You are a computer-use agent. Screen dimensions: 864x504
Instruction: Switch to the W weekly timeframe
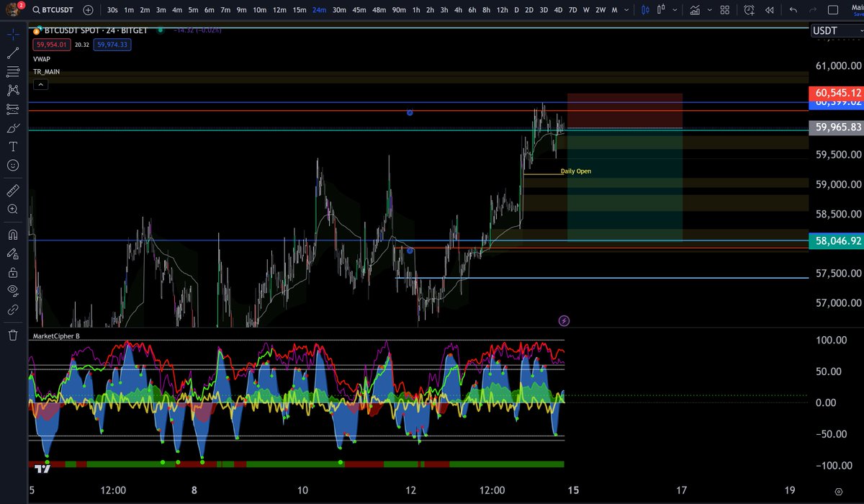[x=587, y=10]
